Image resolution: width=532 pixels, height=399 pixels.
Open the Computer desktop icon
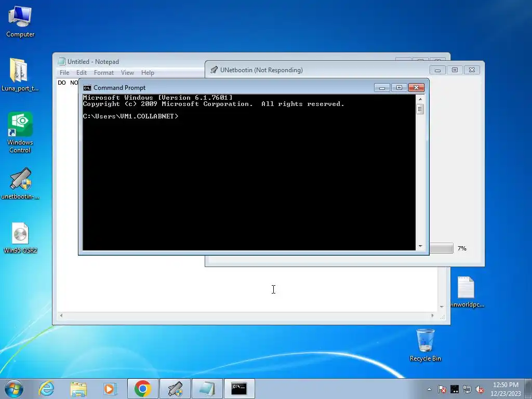pos(20,22)
